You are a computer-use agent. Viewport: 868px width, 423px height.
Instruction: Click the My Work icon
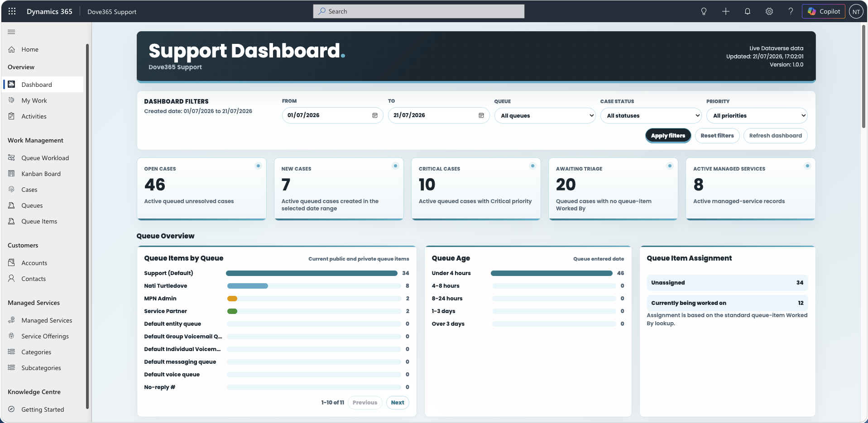click(x=12, y=100)
